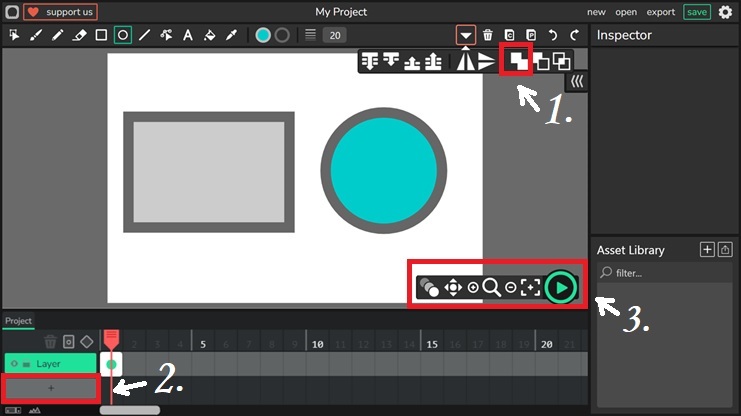Open the teal fill color swatch
The height and width of the screenshot is (416, 741).
(263, 35)
